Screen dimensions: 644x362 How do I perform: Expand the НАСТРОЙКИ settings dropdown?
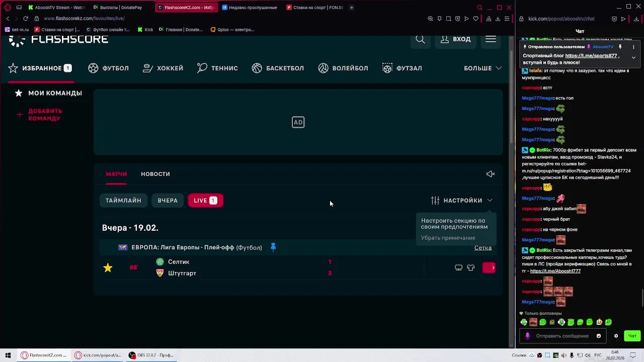tap(462, 201)
